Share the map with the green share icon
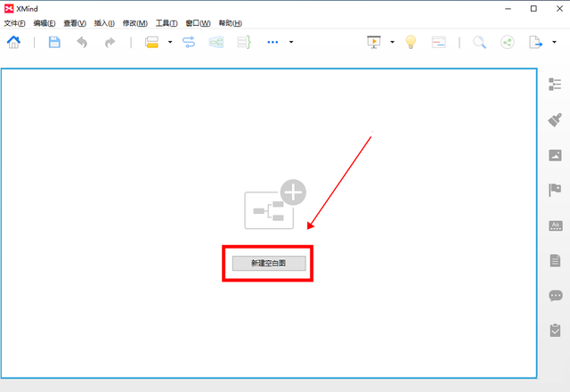 coord(508,42)
